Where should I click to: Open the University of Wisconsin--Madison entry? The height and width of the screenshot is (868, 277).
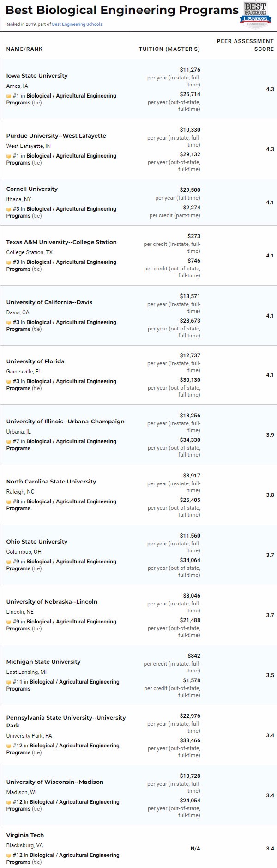pos(54,782)
